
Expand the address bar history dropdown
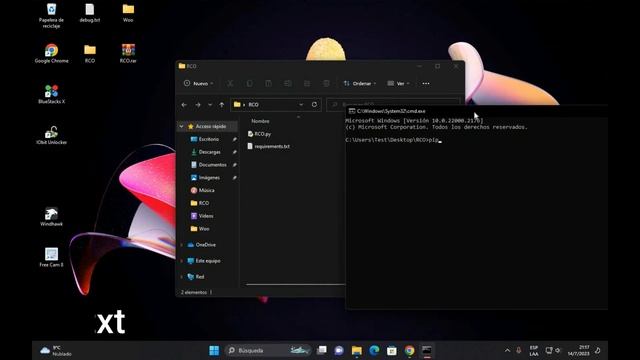tap(301, 104)
